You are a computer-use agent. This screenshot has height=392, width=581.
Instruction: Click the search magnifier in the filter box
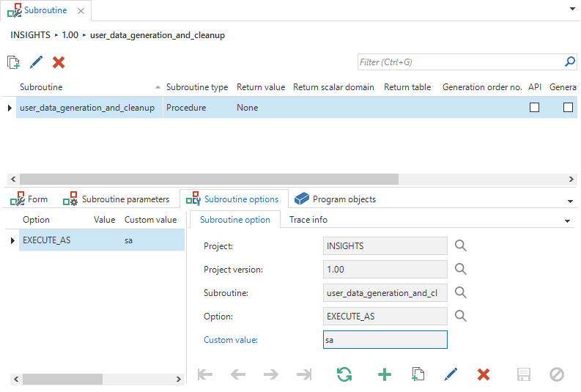(x=569, y=62)
